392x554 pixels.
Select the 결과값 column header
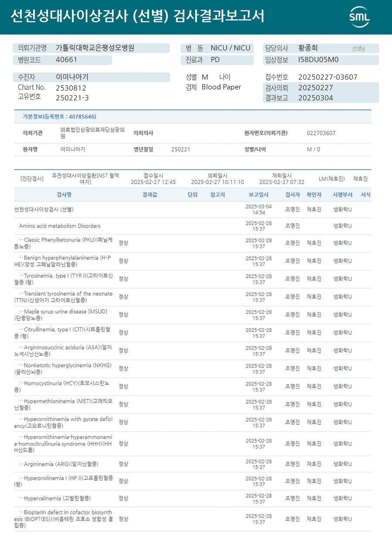point(150,195)
